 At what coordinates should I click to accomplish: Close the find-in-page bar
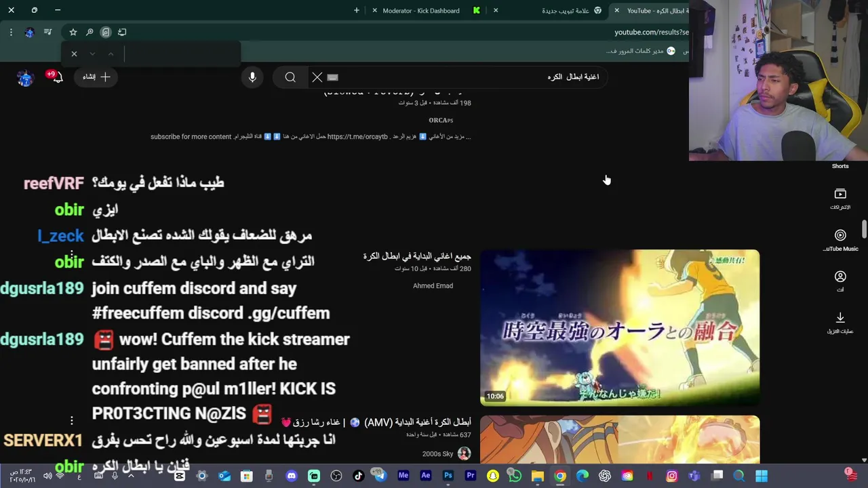click(74, 54)
